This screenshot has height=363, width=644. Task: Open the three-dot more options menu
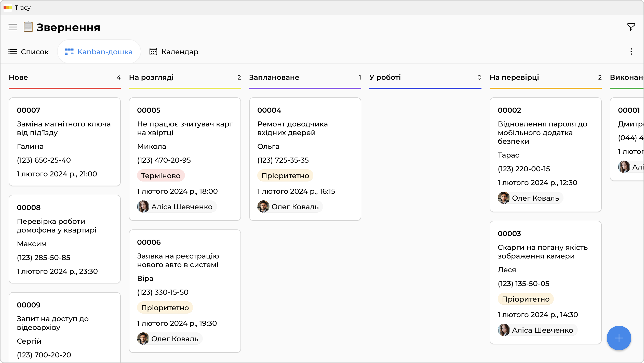pos(631,52)
